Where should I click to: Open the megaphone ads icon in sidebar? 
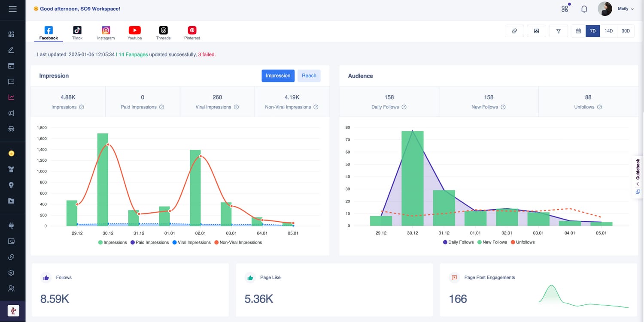point(11,113)
